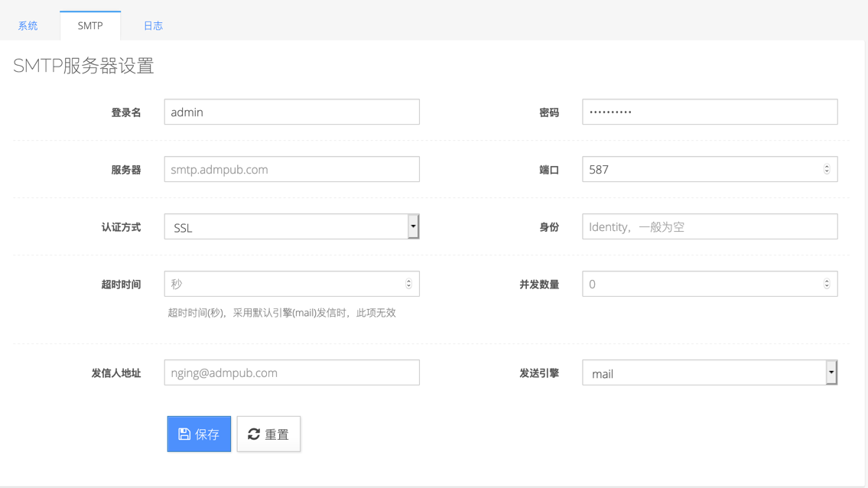
Task: Switch to the 日志 tab
Action: point(153,25)
